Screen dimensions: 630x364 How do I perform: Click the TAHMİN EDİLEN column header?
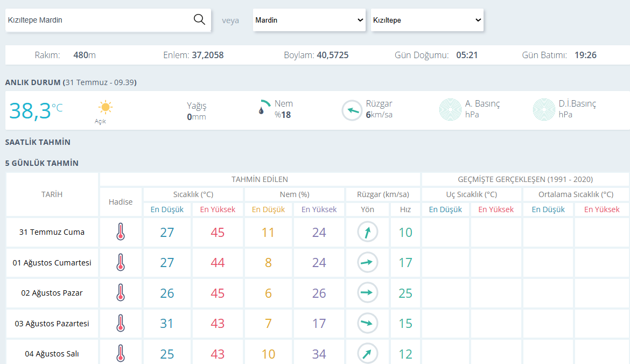260,179
